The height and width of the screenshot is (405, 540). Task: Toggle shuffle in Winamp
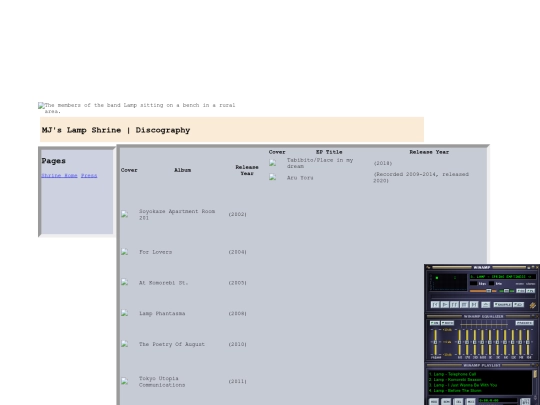[503, 304]
